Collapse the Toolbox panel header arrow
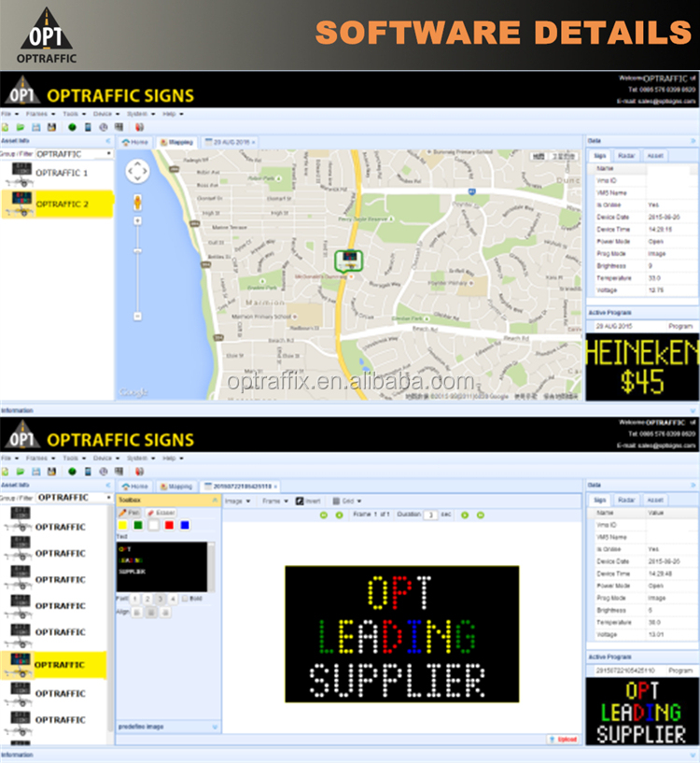 click(214, 501)
